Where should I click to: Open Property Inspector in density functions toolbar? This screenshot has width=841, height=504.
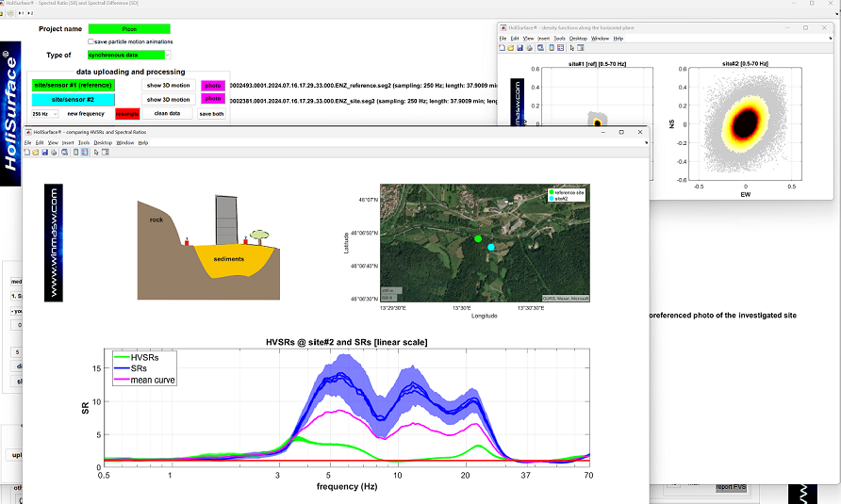click(581, 48)
